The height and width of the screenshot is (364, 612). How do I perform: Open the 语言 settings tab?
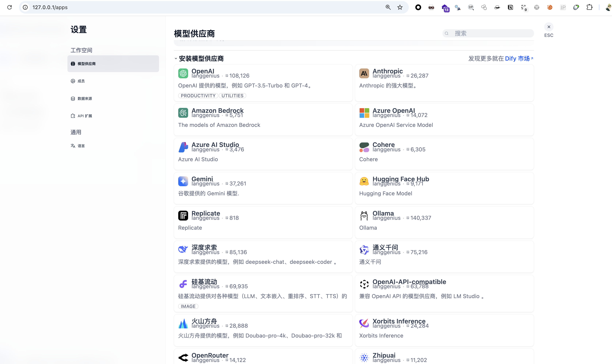tap(113, 146)
